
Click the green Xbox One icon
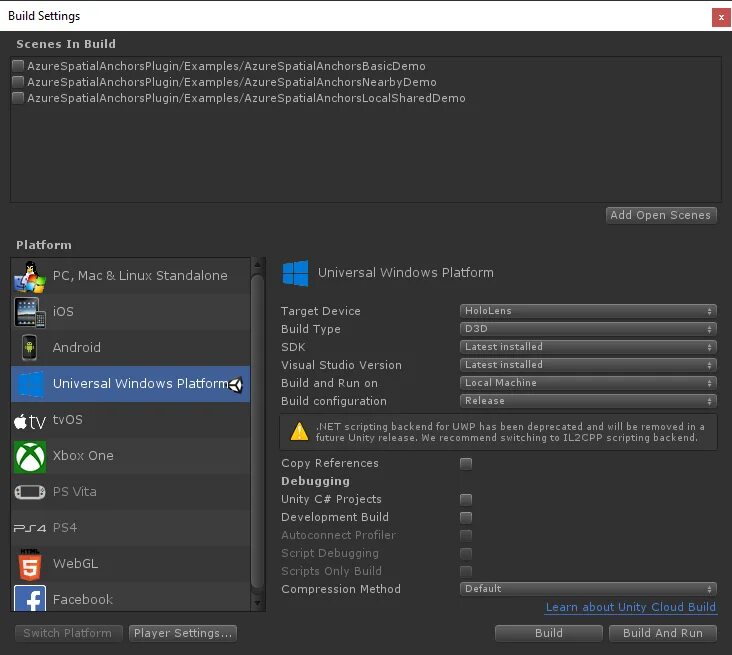(x=30, y=457)
